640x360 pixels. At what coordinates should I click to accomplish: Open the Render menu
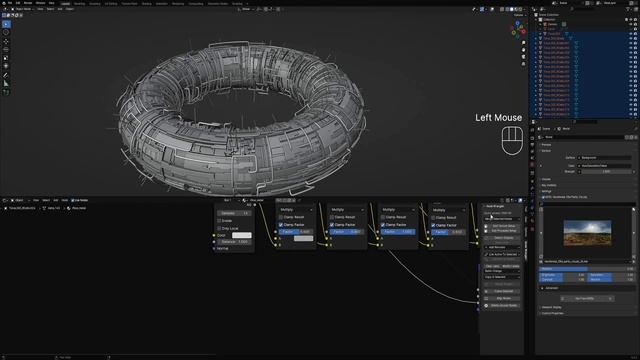tap(28, 3)
